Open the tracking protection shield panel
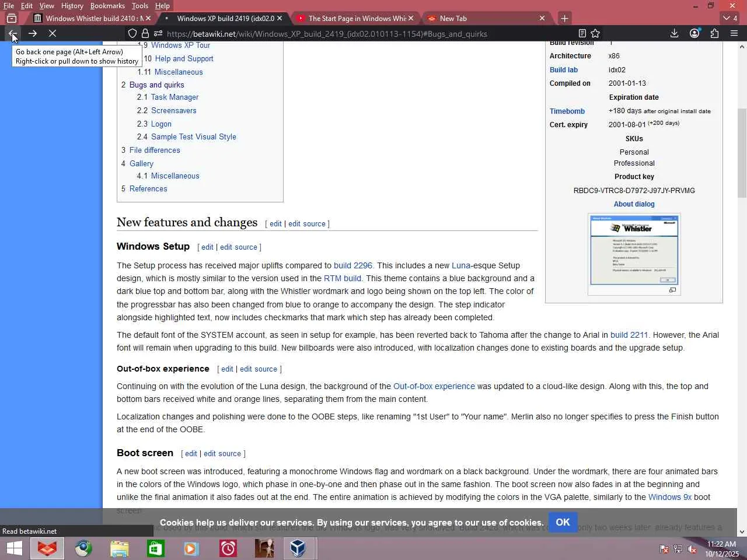 (x=132, y=34)
